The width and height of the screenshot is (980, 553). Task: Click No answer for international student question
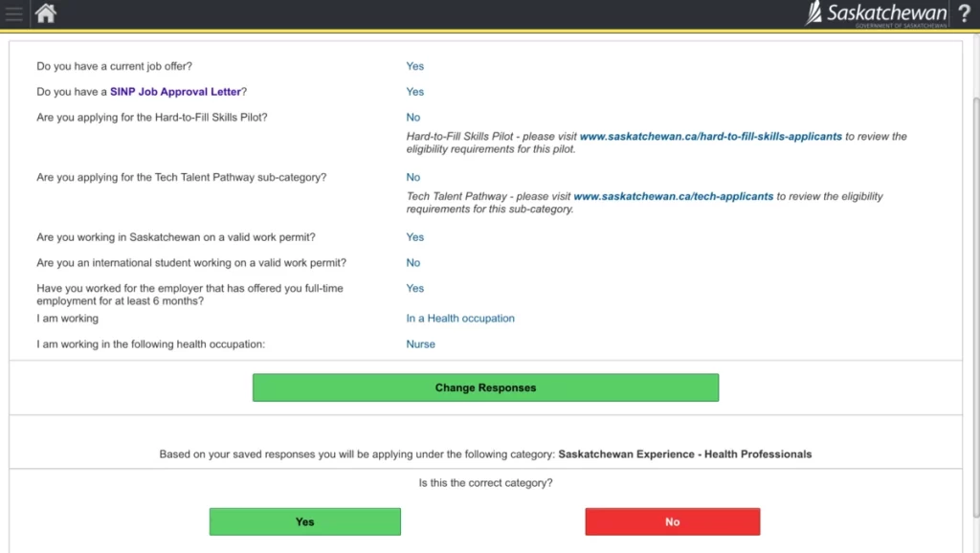tap(412, 262)
